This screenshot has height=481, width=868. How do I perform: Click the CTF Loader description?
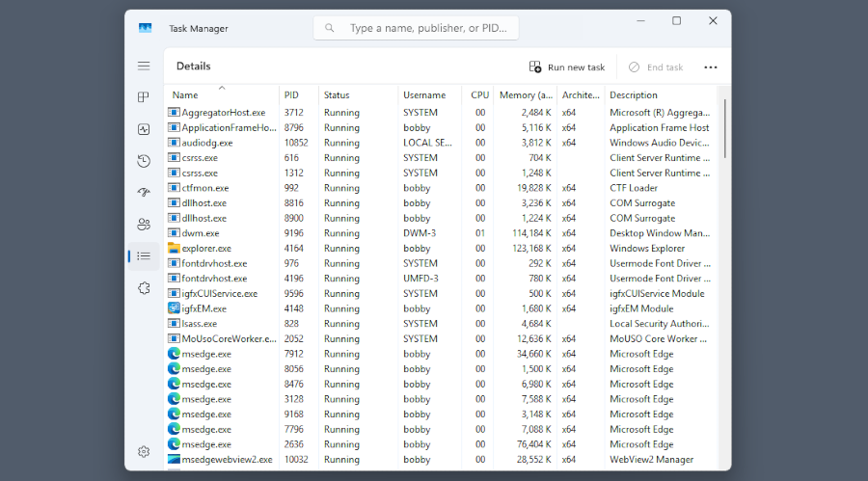pyautogui.click(x=634, y=188)
